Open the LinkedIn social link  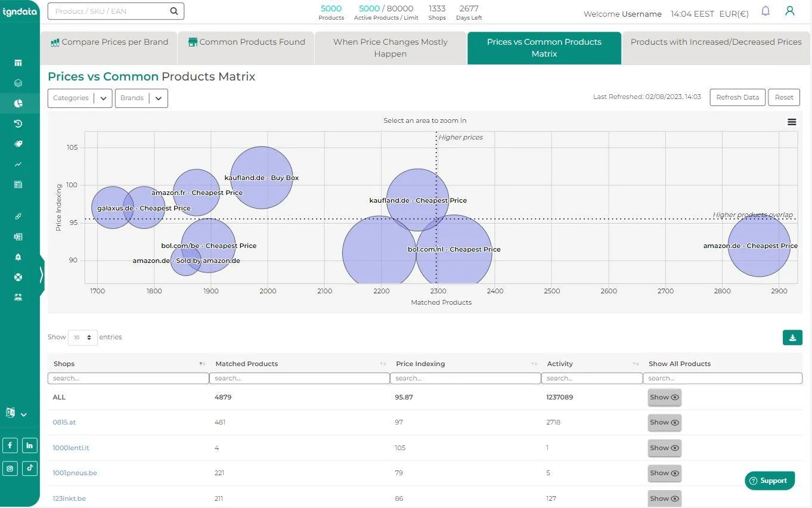30,445
